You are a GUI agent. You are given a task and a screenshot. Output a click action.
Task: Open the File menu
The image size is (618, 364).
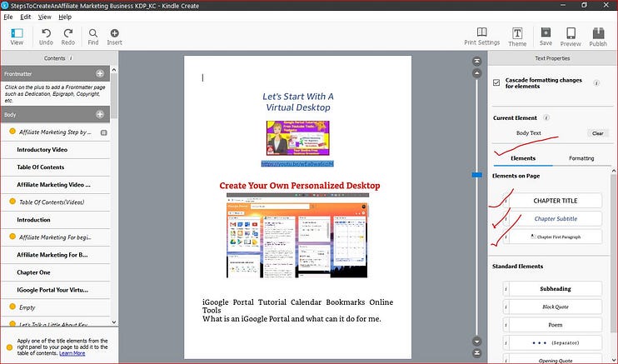pyautogui.click(x=7, y=17)
